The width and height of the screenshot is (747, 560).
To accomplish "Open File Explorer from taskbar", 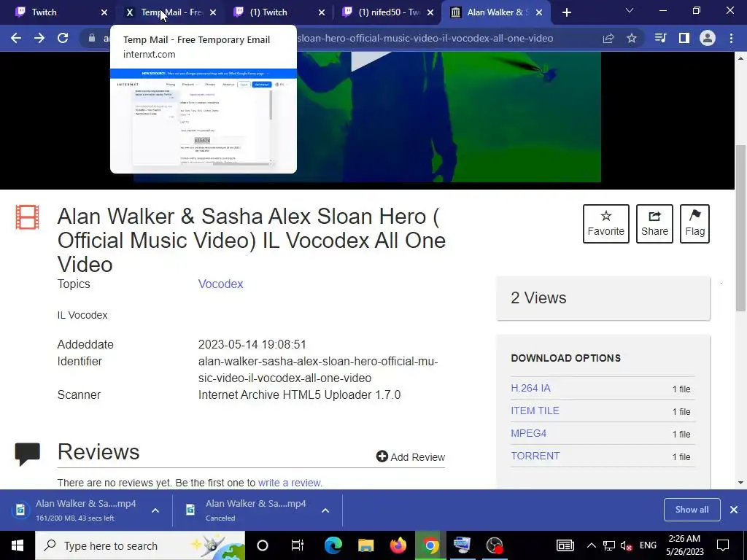I will [366, 545].
